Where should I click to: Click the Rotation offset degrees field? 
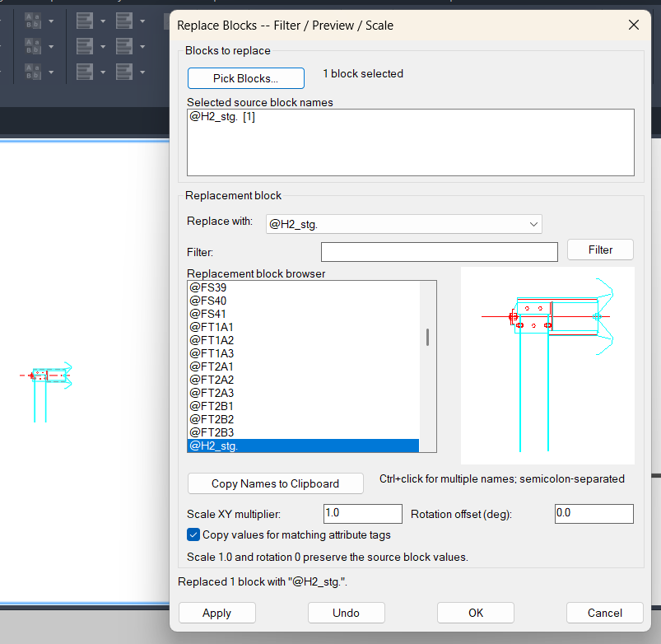coord(594,514)
